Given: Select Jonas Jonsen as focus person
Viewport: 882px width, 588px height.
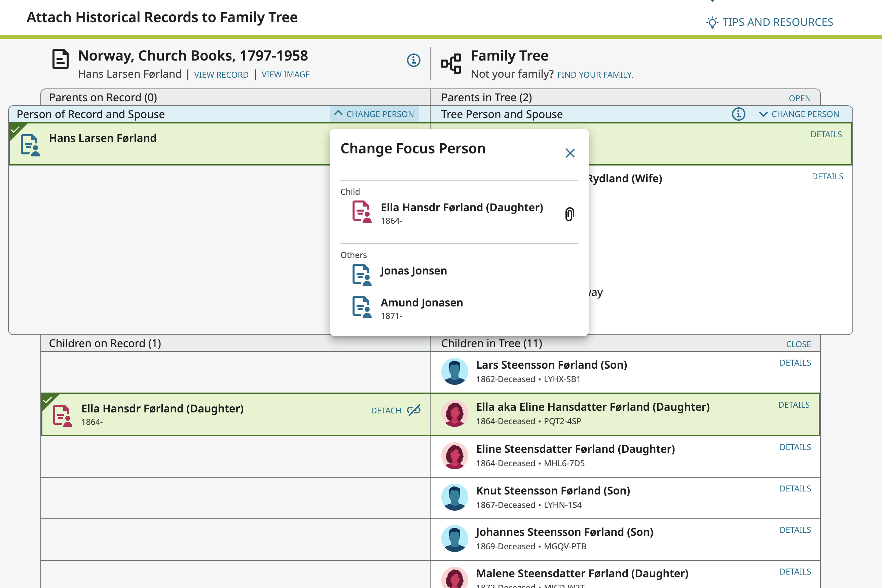Looking at the screenshot, I should (x=413, y=271).
